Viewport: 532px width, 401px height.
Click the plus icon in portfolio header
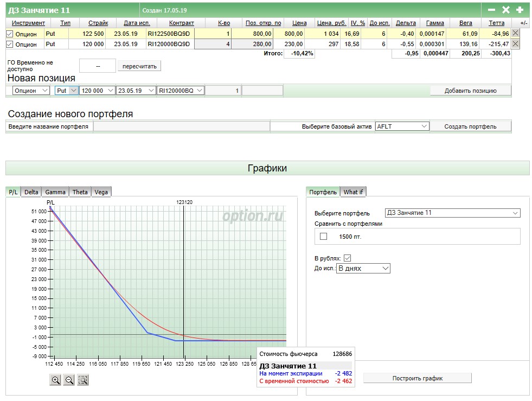[x=520, y=10]
